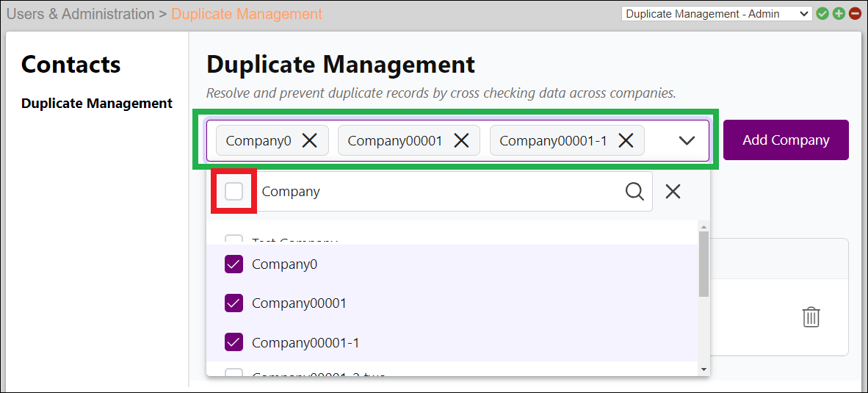868x393 pixels.
Task: Uncheck the Company00001 checkbox in list
Action: 234,303
